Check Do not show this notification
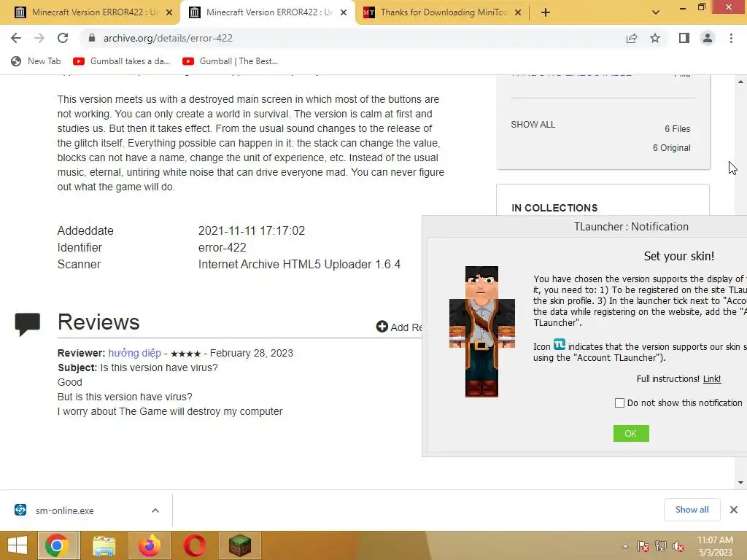Screen dimensions: 747x560 619,402
